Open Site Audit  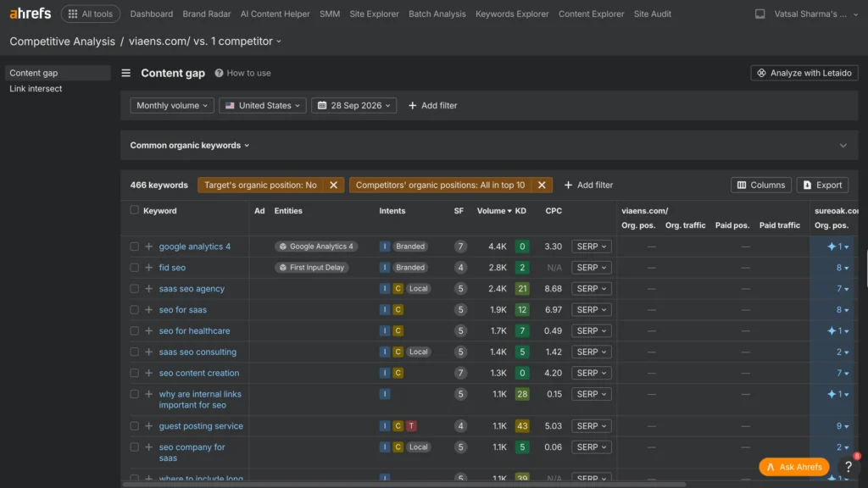pos(652,14)
